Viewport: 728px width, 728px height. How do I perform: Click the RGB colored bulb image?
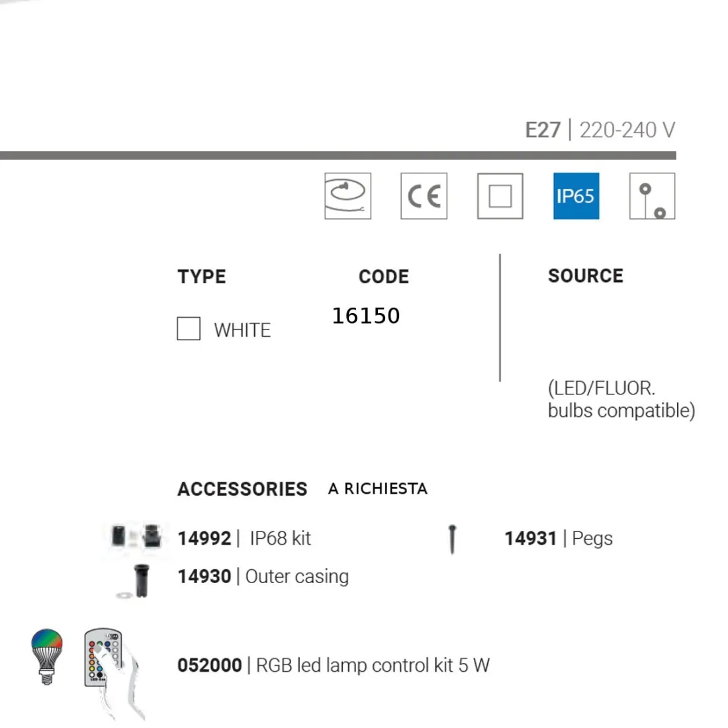(x=47, y=656)
